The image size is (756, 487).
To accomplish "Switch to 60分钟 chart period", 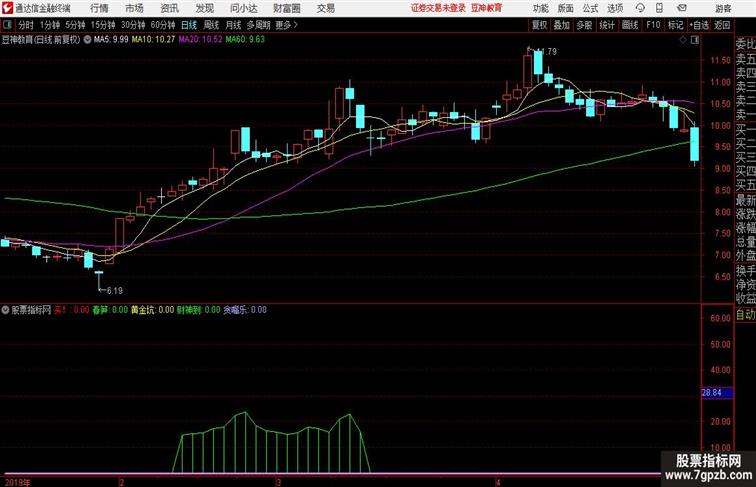I will click(163, 25).
